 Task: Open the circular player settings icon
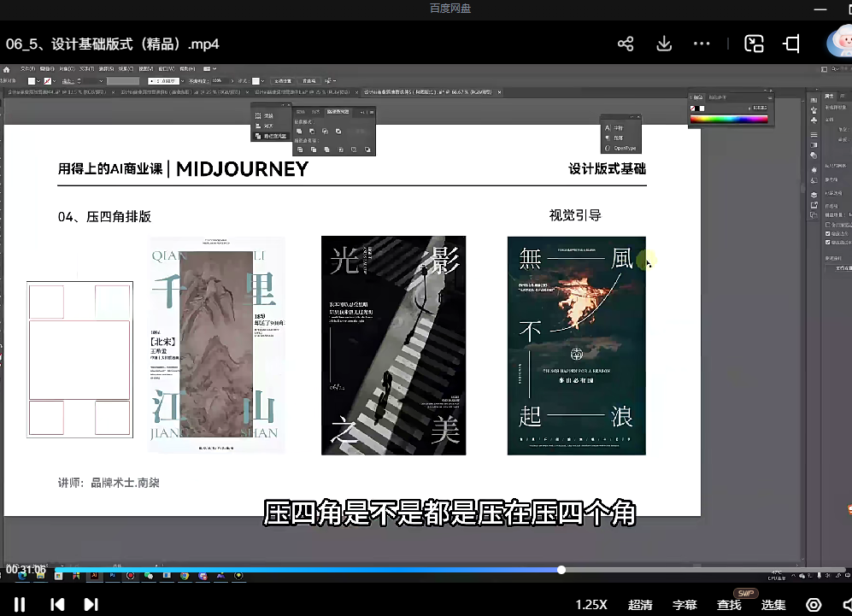click(814, 605)
